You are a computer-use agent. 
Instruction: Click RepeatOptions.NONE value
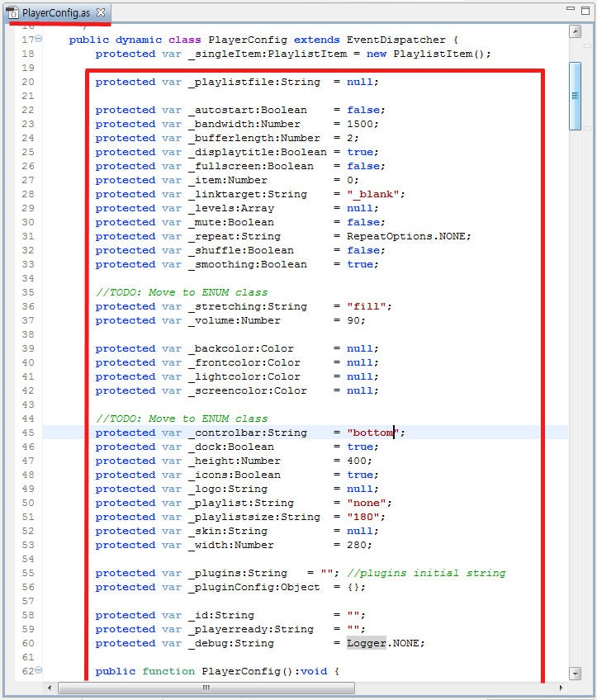(x=405, y=236)
